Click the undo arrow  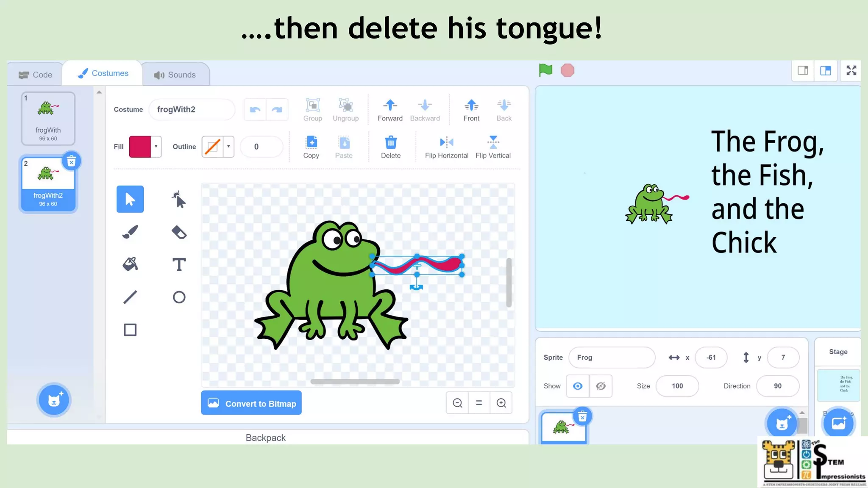(255, 110)
